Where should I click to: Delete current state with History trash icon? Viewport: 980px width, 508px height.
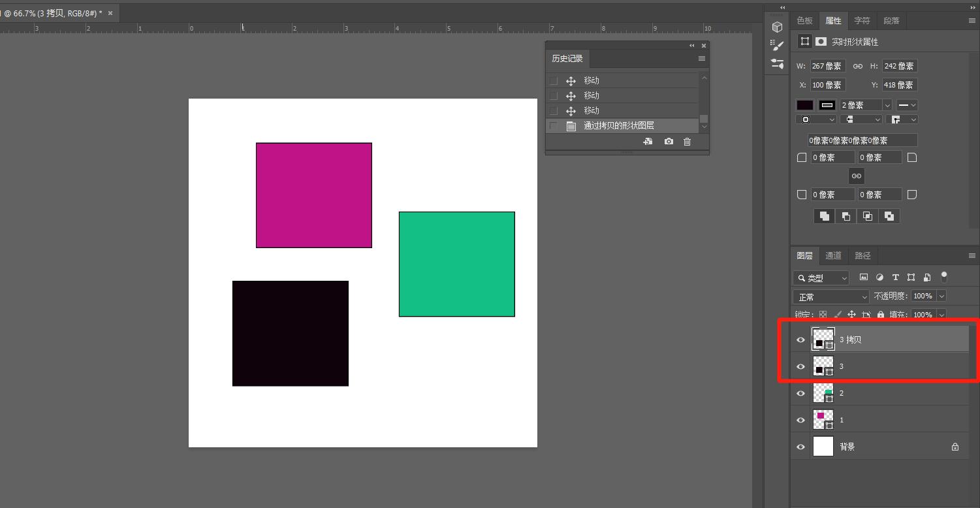coord(687,142)
